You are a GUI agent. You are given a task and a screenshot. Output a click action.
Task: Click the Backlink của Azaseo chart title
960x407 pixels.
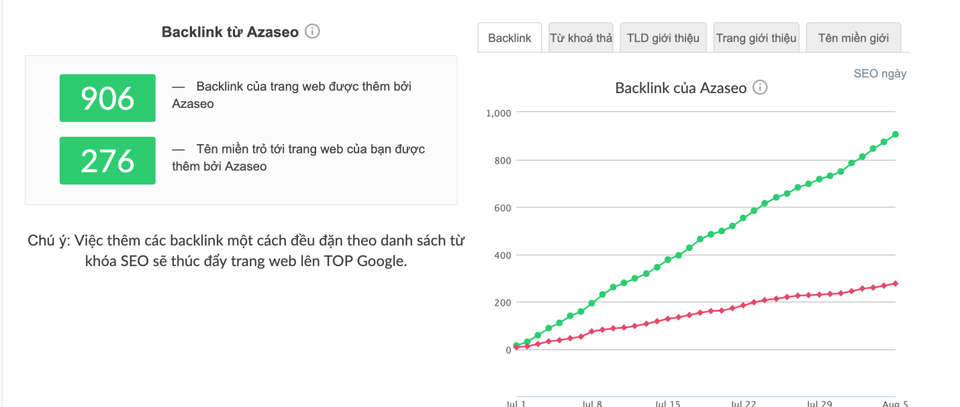coord(681,88)
